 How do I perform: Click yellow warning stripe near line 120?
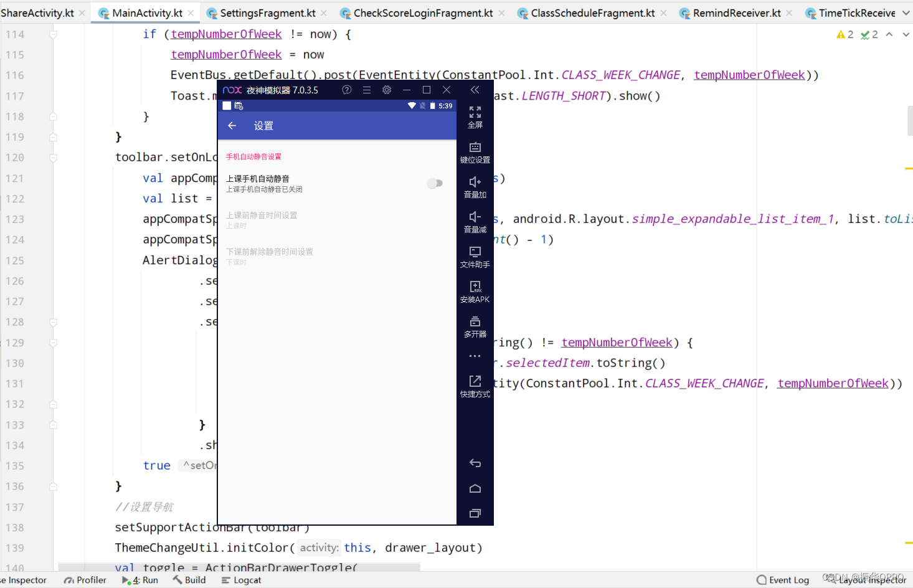click(909, 169)
